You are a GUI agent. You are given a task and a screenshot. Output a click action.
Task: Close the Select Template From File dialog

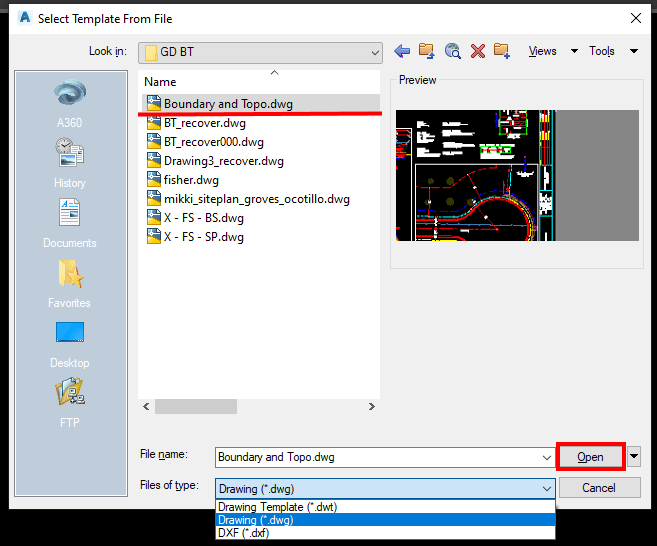[636, 18]
